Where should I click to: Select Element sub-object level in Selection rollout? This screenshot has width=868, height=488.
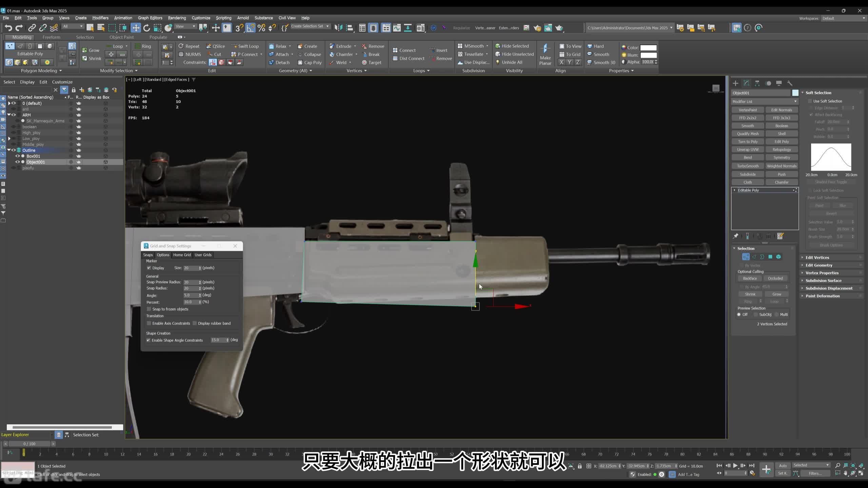click(x=778, y=257)
